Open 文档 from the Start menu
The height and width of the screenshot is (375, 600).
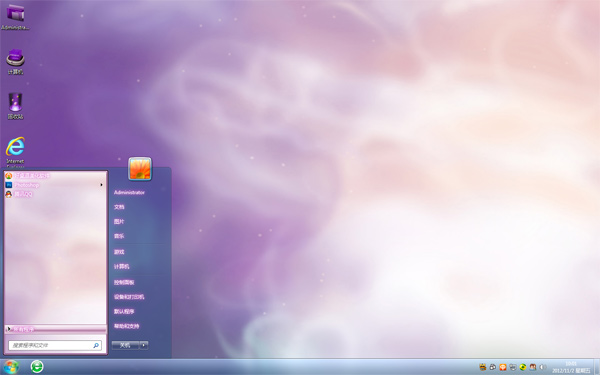coord(119,207)
